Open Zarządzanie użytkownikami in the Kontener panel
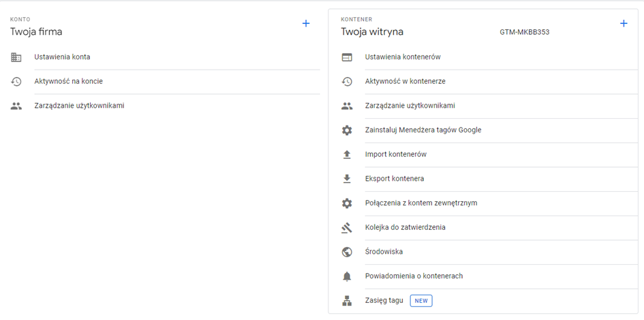The width and height of the screenshot is (644, 320). pos(410,106)
